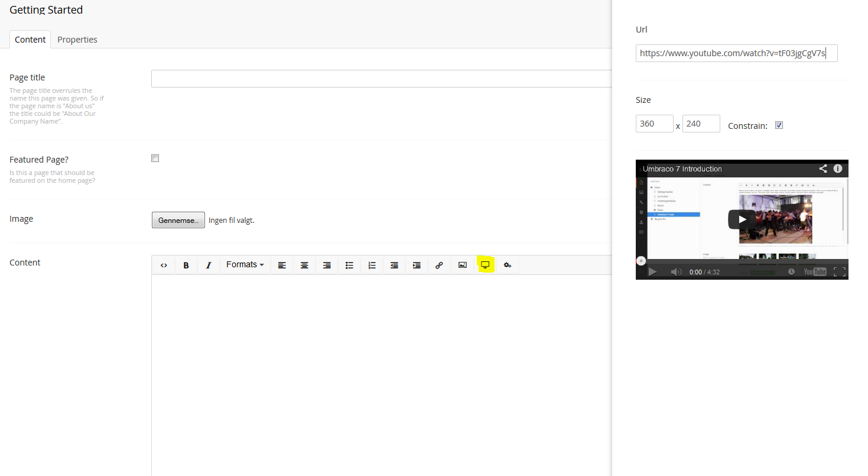This screenshot has width=868, height=476.
Task: Open the media picker image icon
Action: 463,265
